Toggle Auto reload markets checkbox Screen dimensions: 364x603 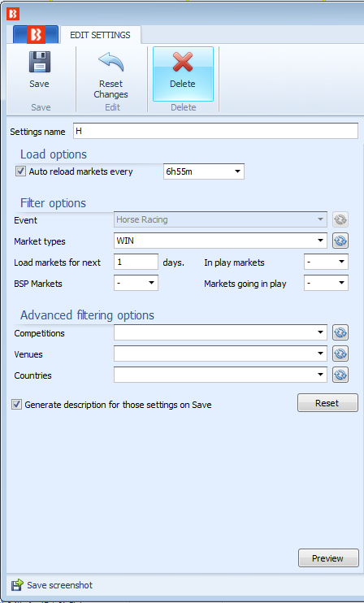20,171
